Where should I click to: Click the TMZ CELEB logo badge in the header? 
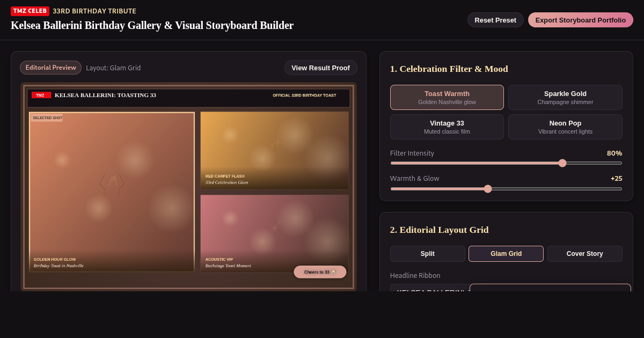(x=30, y=11)
